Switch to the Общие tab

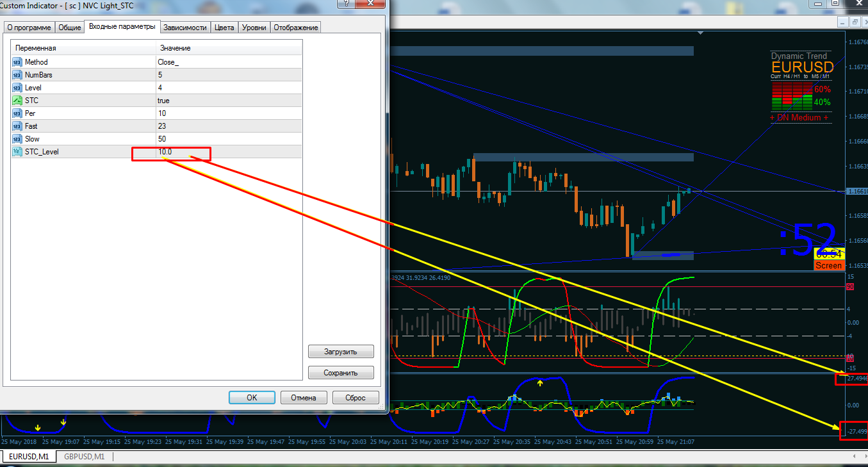pos(70,28)
